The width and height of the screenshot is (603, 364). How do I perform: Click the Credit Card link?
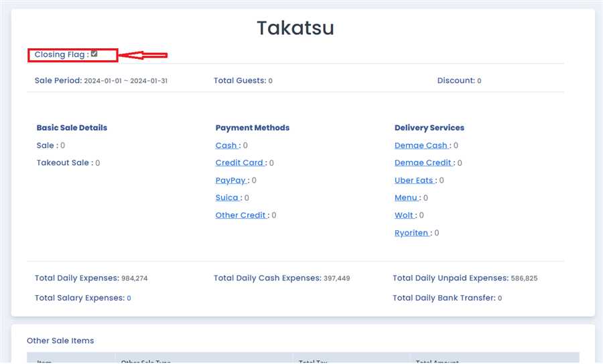point(239,163)
